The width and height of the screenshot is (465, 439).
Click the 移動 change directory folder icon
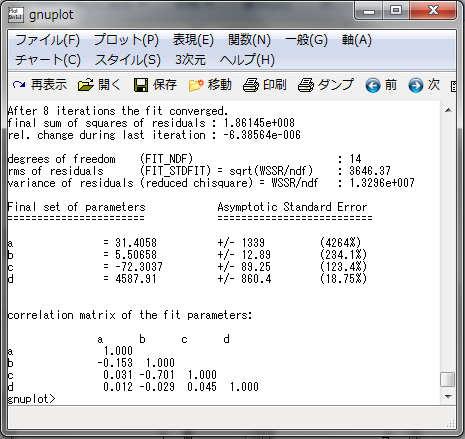pyautogui.click(x=196, y=85)
